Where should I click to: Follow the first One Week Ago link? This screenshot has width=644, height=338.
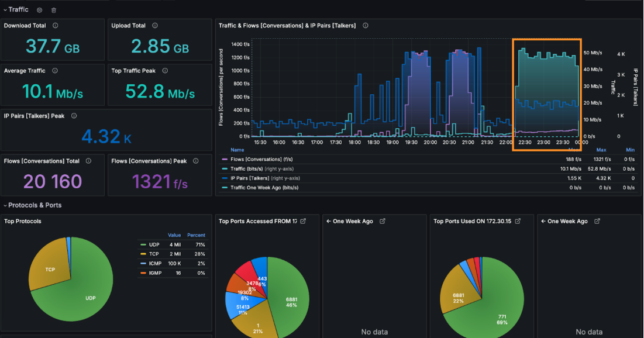click(353, 221)
